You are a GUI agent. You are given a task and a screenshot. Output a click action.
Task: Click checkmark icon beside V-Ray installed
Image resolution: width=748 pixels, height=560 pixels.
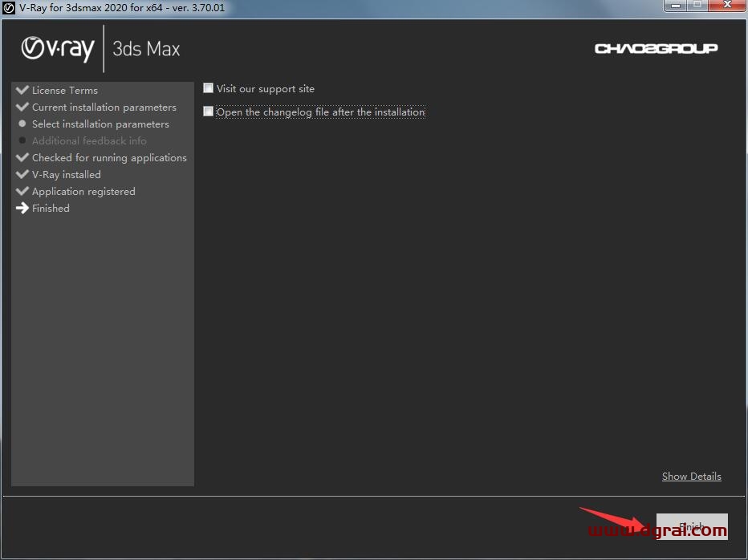[x=22, y=174]
